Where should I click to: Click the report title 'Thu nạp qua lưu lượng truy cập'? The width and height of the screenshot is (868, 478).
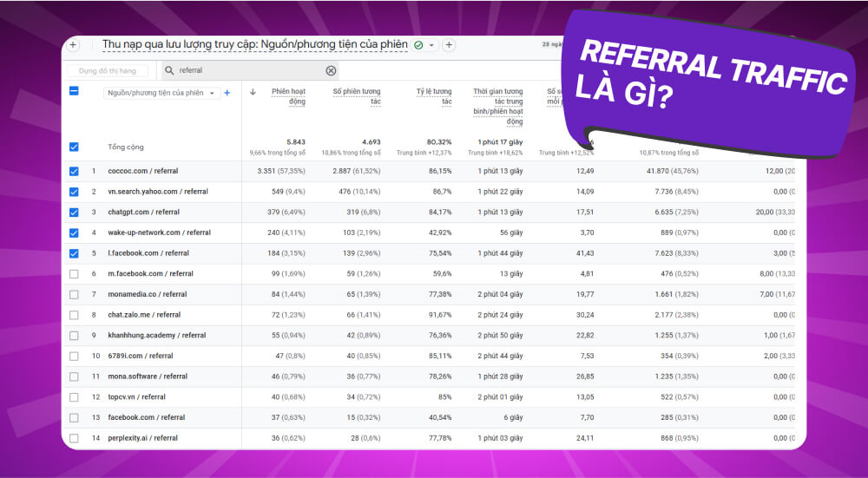coord(255,44)
